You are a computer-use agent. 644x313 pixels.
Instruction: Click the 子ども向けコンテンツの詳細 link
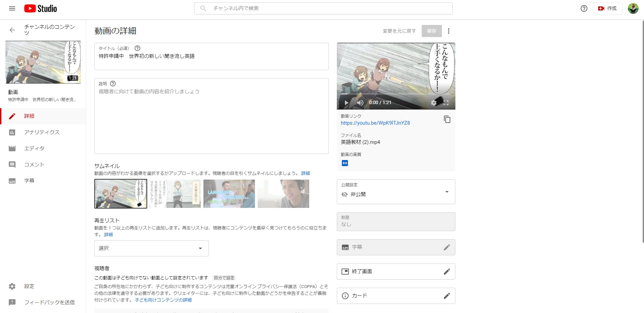(x=163, y=300)
